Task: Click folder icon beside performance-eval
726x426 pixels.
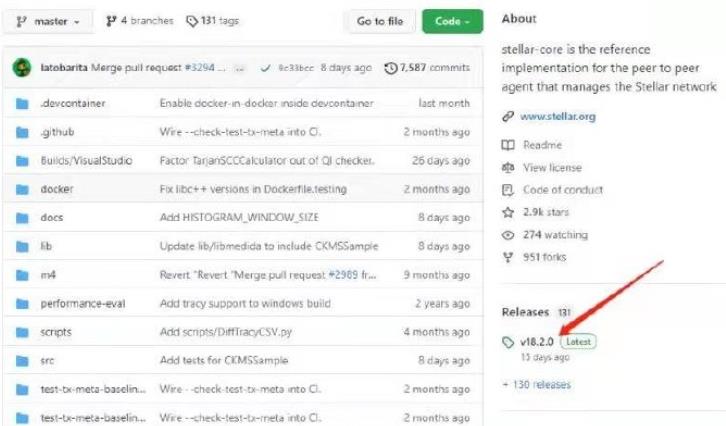Action: point(22,304)
